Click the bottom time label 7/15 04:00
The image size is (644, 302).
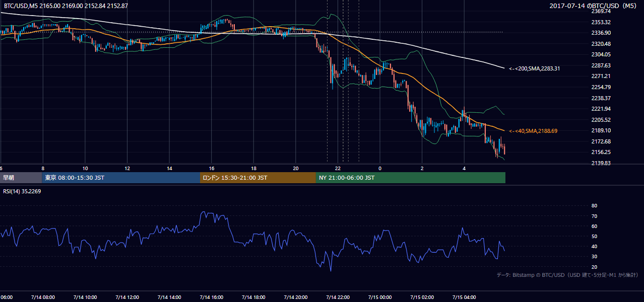point(464,297)
